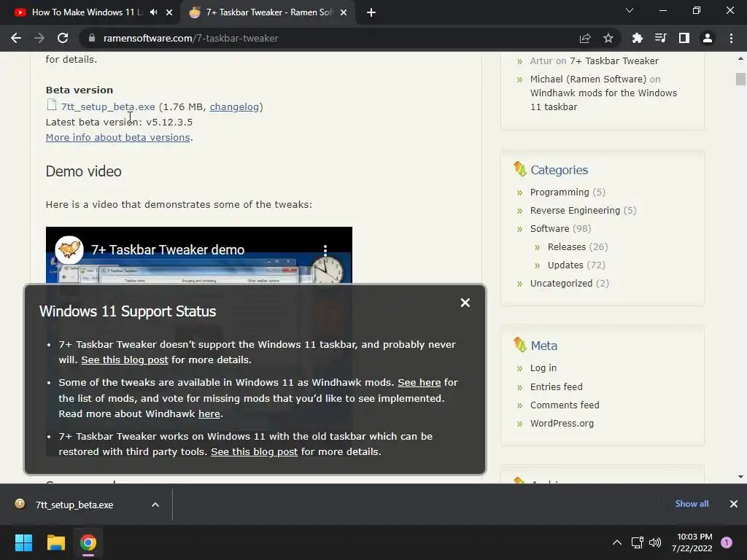
Task: Mute the YouTube tab audio
Action: 153,12
